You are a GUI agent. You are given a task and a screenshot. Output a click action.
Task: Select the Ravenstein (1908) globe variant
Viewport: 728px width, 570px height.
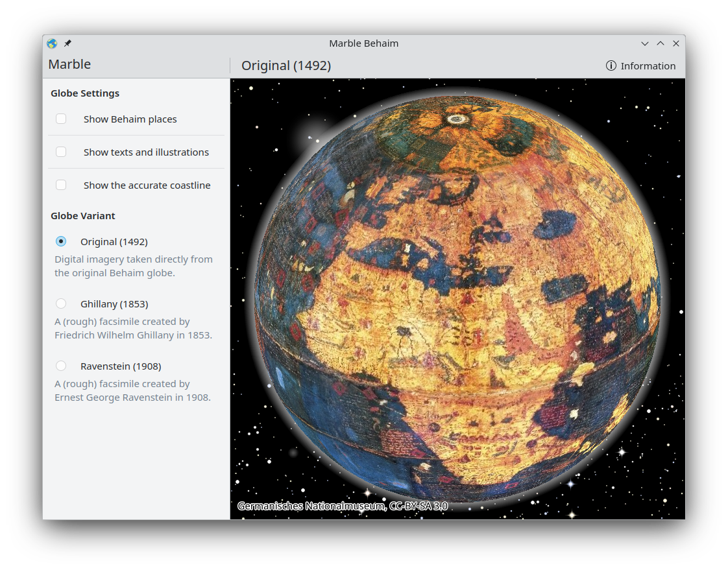pos(61,366)
